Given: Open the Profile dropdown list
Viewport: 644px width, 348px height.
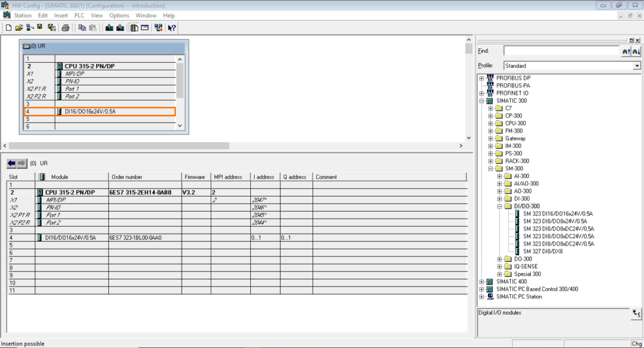Looking at the screenshot, I should pos(636,66).
